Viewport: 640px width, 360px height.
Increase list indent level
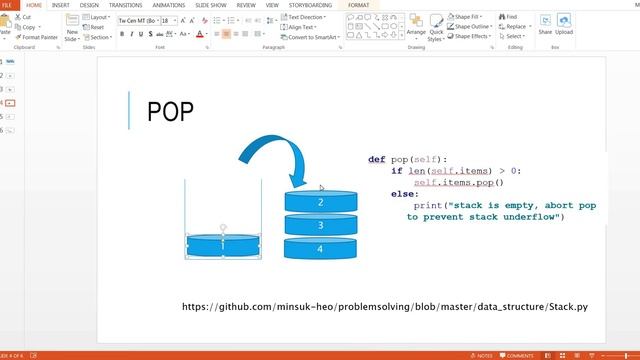[x=258, y=20]
